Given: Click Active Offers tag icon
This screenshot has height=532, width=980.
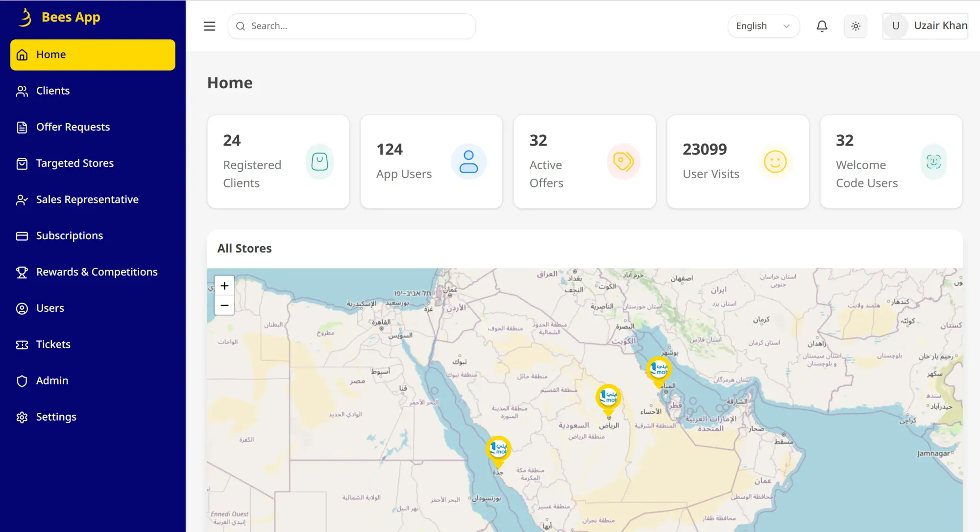Looking at the screenshot, I should 624,162.
